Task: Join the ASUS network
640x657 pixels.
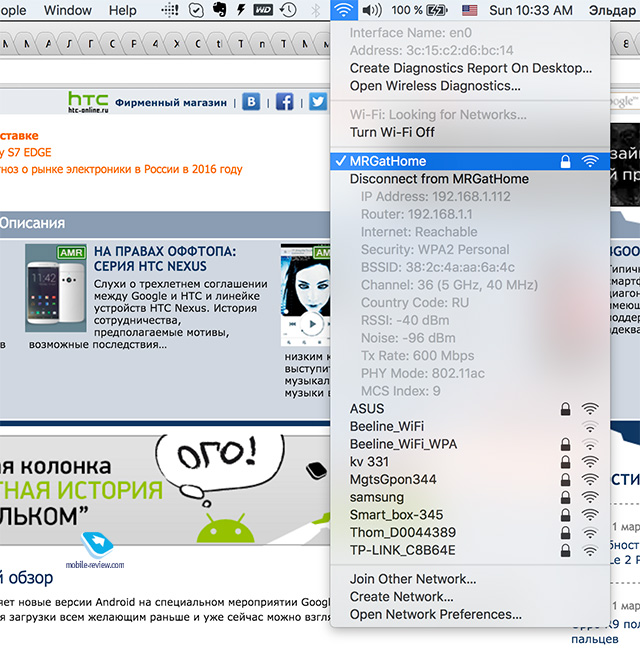Action: 470,409
